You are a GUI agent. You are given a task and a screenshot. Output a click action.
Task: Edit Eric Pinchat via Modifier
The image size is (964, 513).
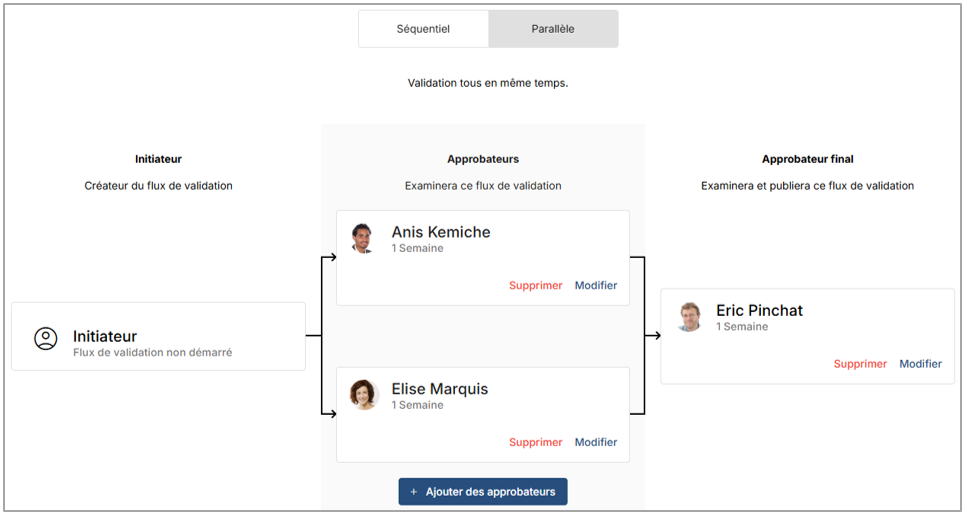pyautogui.click(x=921, y=364)
